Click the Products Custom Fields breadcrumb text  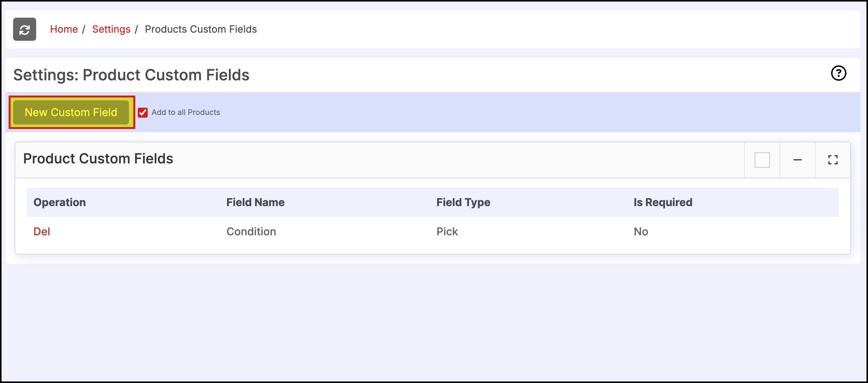201,29
